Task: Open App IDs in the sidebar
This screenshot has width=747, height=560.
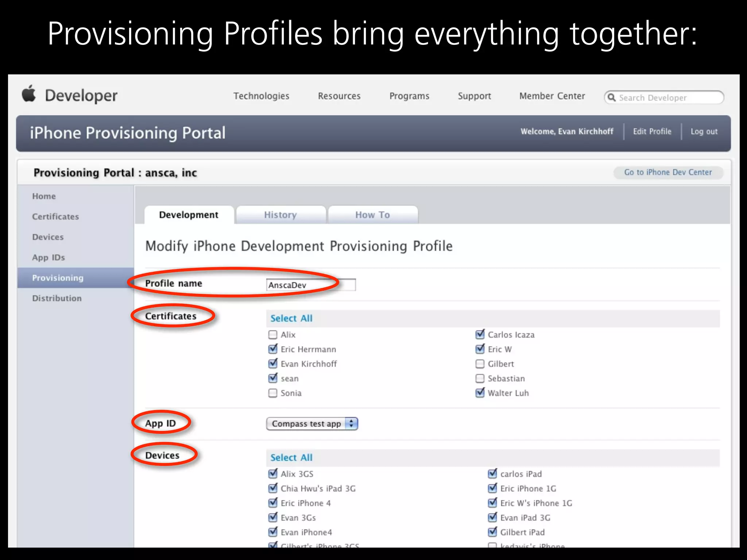Action: pyautogui.click(x=48, y=257)
